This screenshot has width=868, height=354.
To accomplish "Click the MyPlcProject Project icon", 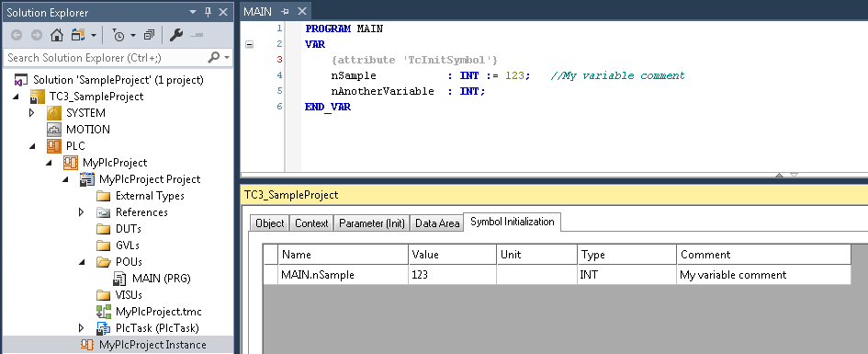I will (x=87, y=179).
